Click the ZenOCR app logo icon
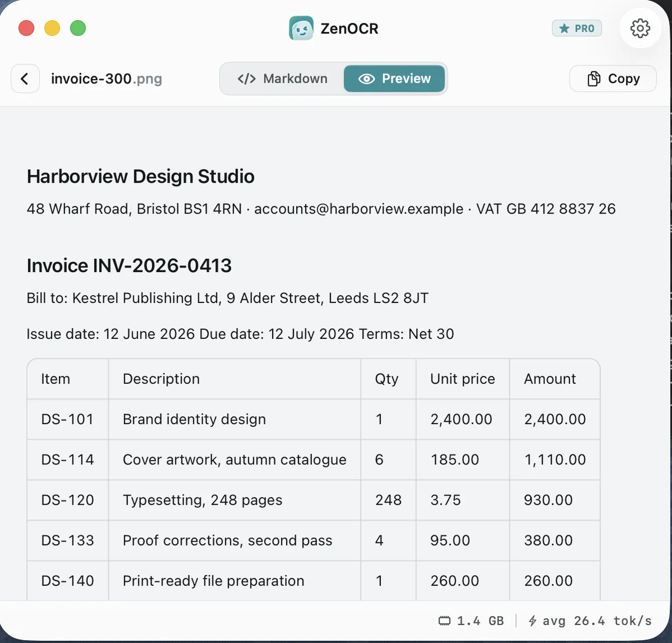The image size is (672, 643). [x=301, y=28]
